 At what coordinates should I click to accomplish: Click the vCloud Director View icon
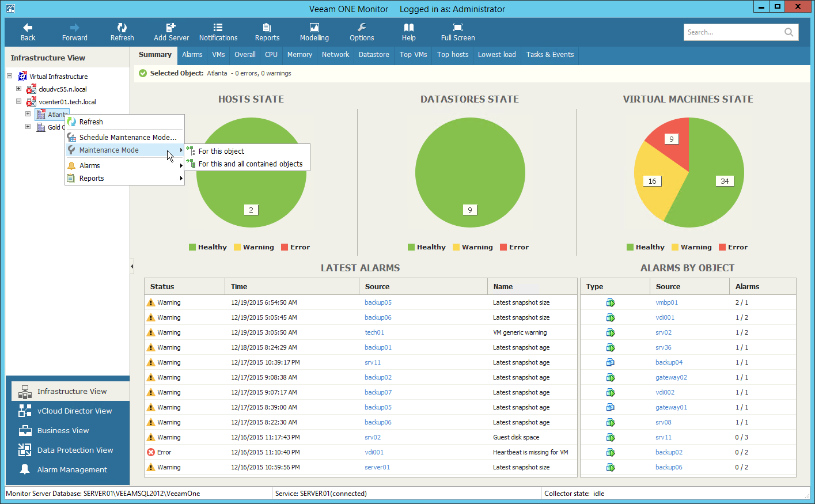[x=25, y=411]
